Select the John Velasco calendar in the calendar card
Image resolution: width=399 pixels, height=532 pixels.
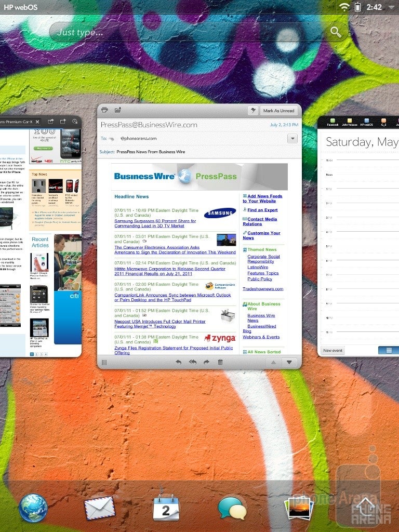[349, 123]
